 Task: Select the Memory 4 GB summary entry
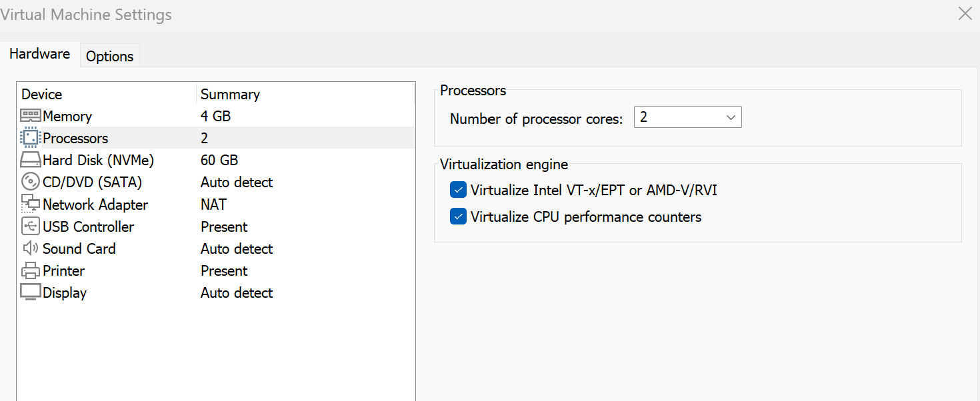point(215,116)
